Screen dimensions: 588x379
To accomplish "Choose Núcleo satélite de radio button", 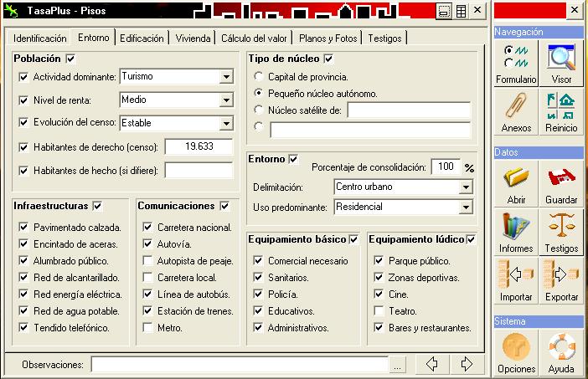I will pyautogui.click(x=258, y=110).
